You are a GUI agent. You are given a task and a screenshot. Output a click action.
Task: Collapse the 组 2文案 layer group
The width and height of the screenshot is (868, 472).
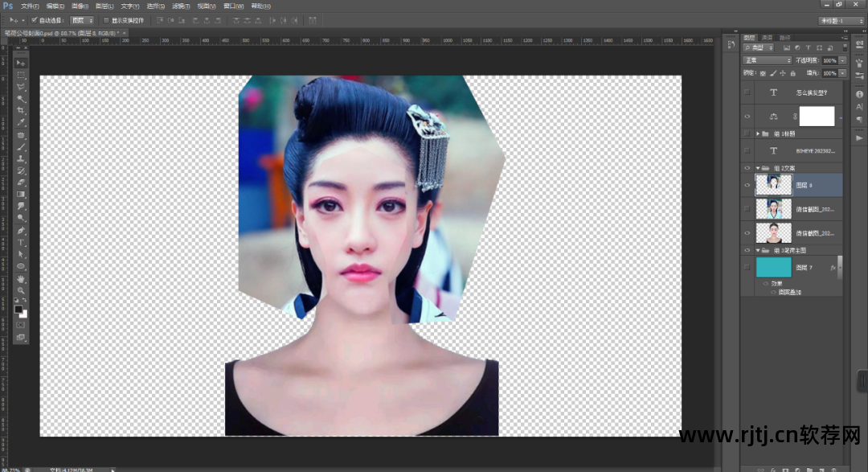758,168
